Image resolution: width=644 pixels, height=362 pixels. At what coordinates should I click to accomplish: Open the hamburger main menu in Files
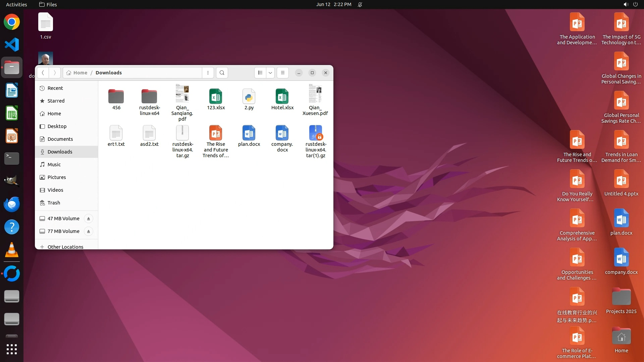[283, 73]
